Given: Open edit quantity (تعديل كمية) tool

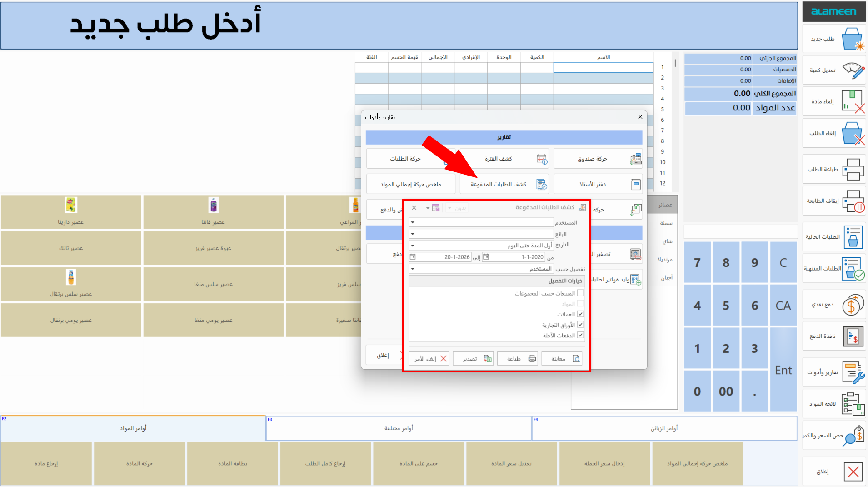Looking at the screenshot, I should coord(853,70).
